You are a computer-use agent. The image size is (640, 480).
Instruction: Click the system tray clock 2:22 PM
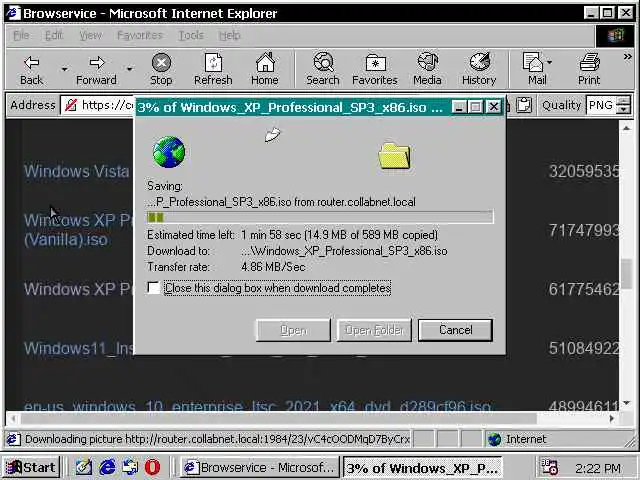(x=598, y=468)
